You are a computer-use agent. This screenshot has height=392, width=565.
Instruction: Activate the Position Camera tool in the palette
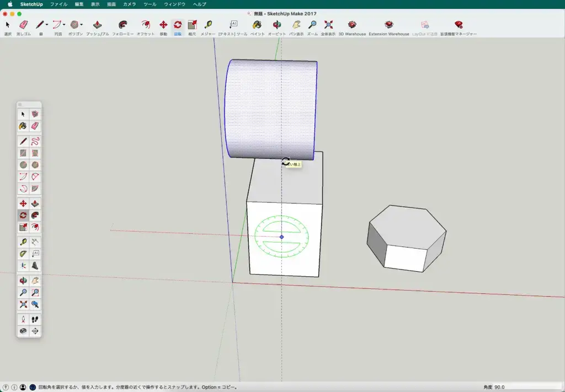[x=23, y=319]
